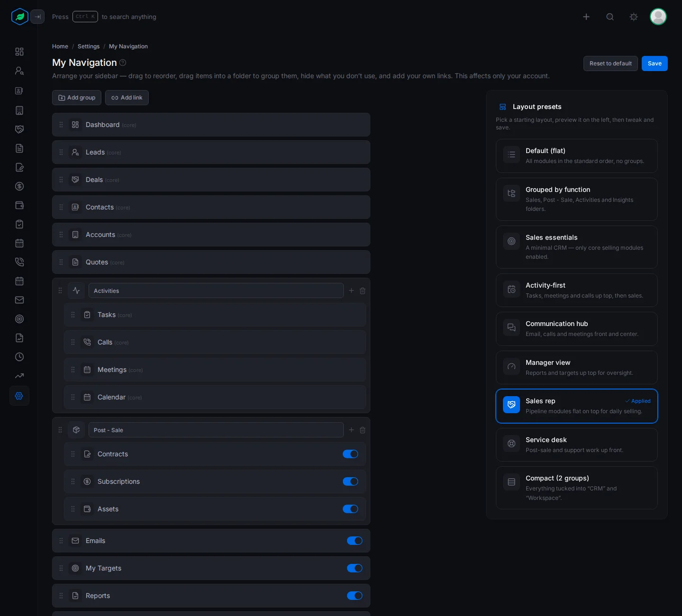Toggle Reports visibility switch
The width and height of the screenshot is (682, 616).
355,596
